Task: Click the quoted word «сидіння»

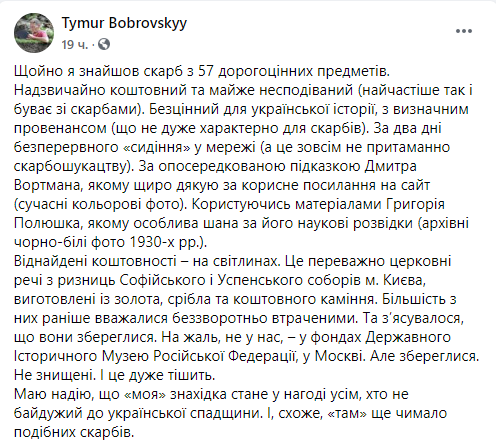Action: (156, 147)
